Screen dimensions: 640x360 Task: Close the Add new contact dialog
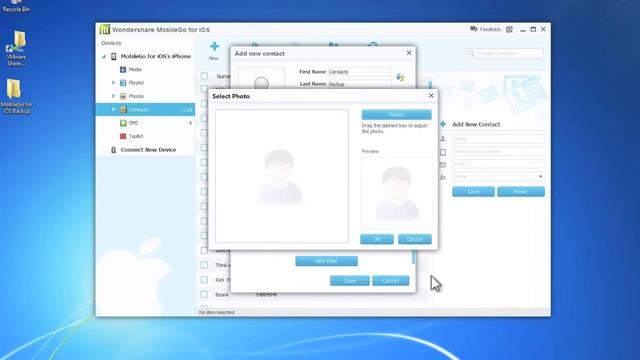(x=409, y=53)
